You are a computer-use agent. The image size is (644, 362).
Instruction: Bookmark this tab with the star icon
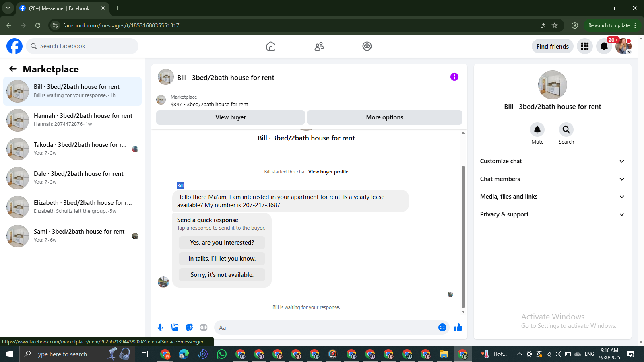pos(555,25)
